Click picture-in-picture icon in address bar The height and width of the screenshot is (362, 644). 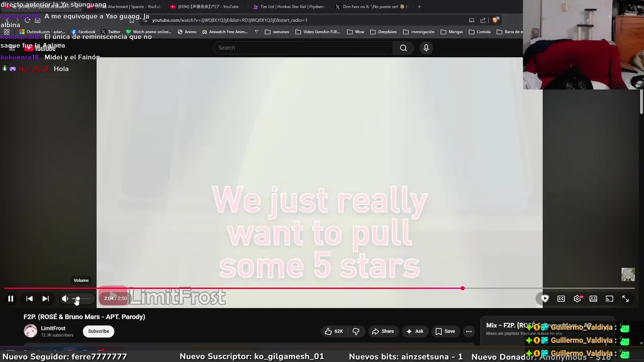point(471,20)
